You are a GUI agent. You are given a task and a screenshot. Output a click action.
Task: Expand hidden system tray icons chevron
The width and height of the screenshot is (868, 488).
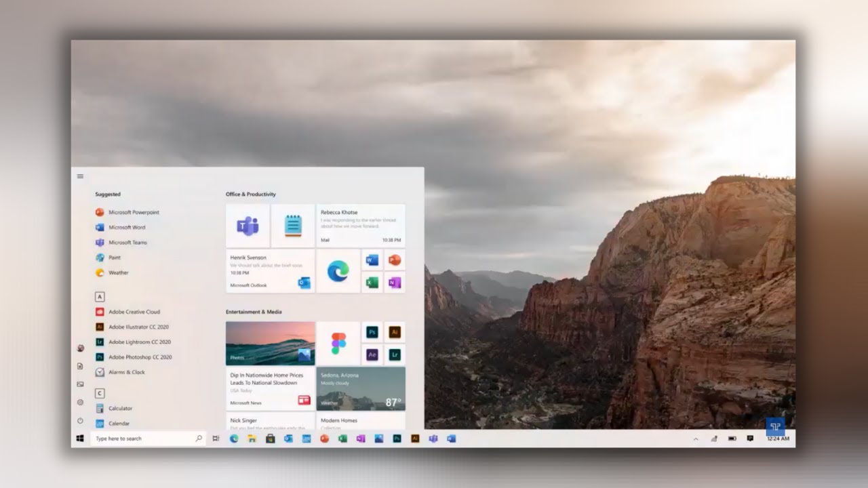click(695, 439)
